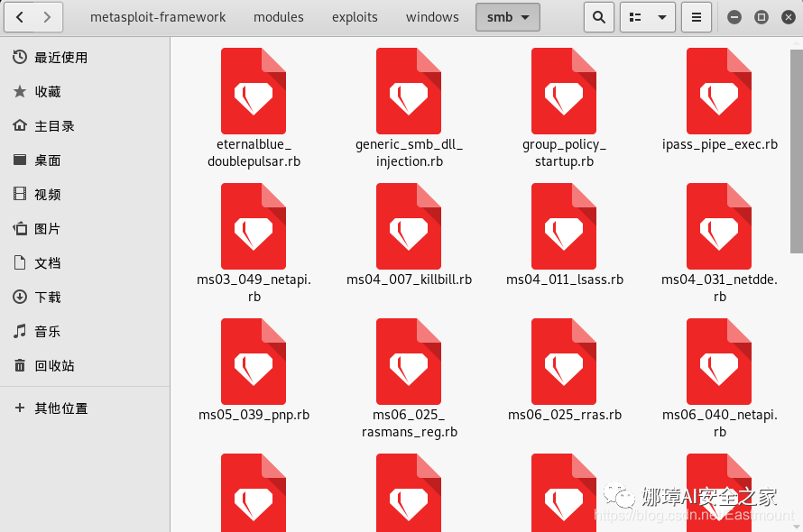Open 最近使用 recent files in sidebar
Screen dimensions: 803x532
pyautogui.click(x=85, y=58)
